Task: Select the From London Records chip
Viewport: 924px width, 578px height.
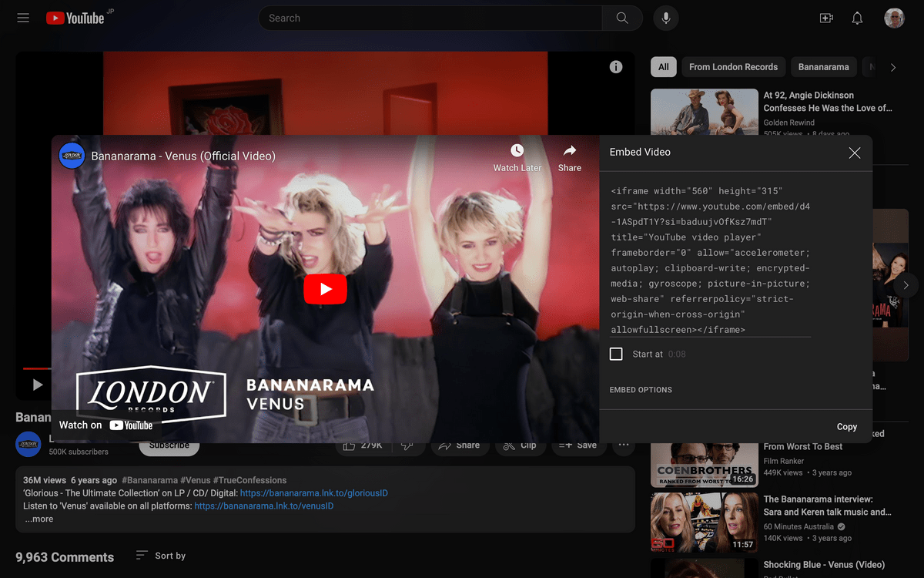Action: 733,67
